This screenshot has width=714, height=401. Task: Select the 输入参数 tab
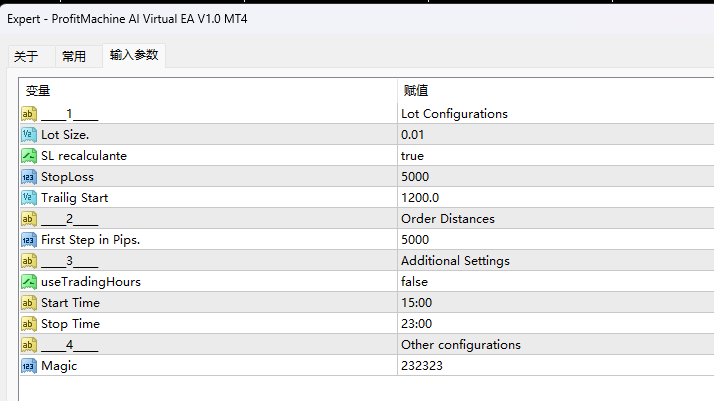(134, 56)
